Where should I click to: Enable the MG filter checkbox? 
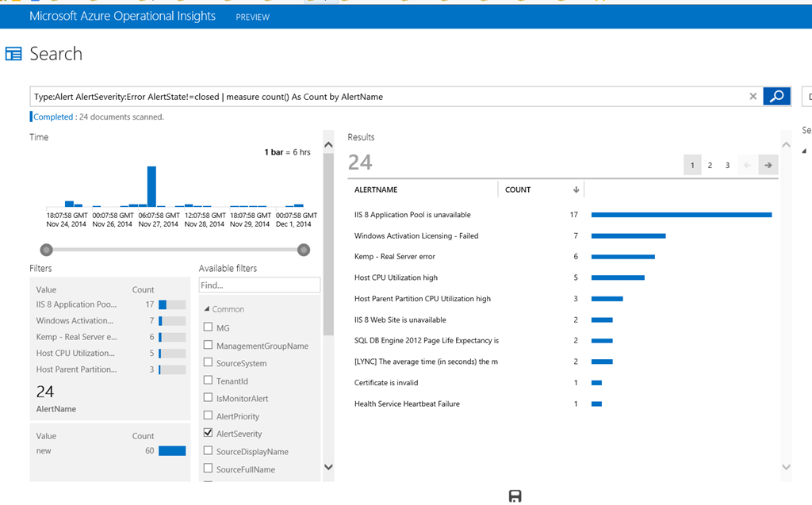pyautogui.click(x=209, y=327)
